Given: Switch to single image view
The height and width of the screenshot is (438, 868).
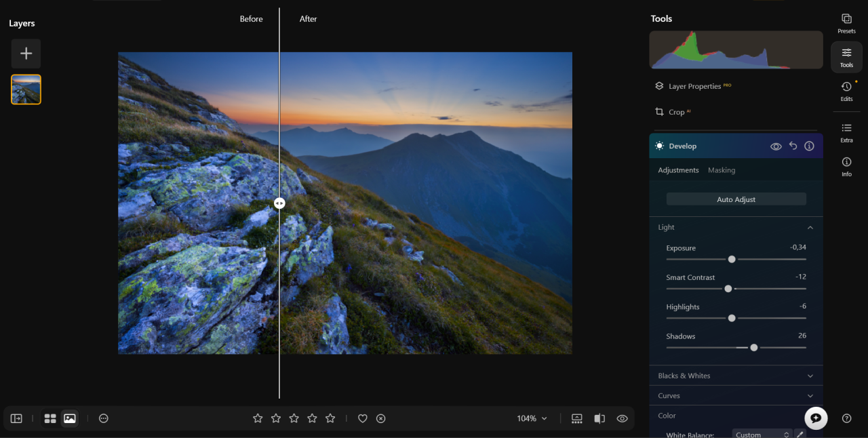Looking at the screenshot, I should point(69,418).
